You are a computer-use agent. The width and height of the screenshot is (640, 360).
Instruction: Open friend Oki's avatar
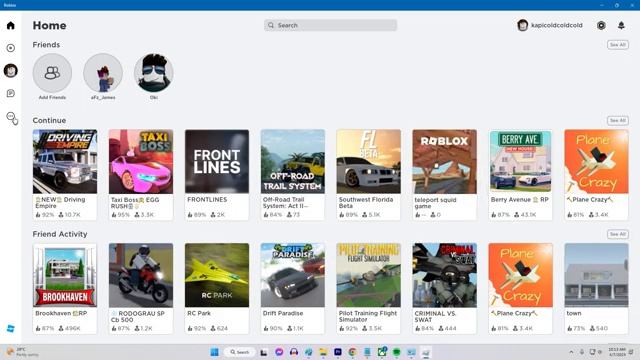point(153,73)
